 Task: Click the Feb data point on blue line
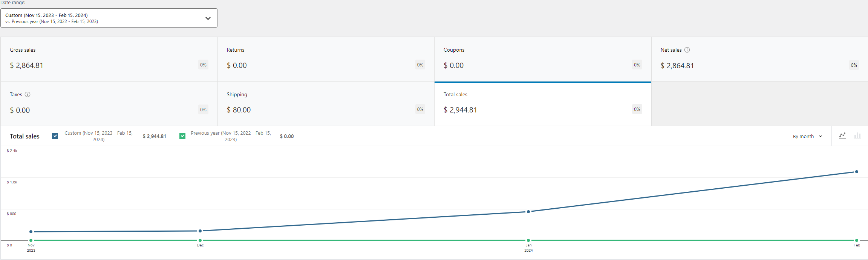[x=857, y=172]
